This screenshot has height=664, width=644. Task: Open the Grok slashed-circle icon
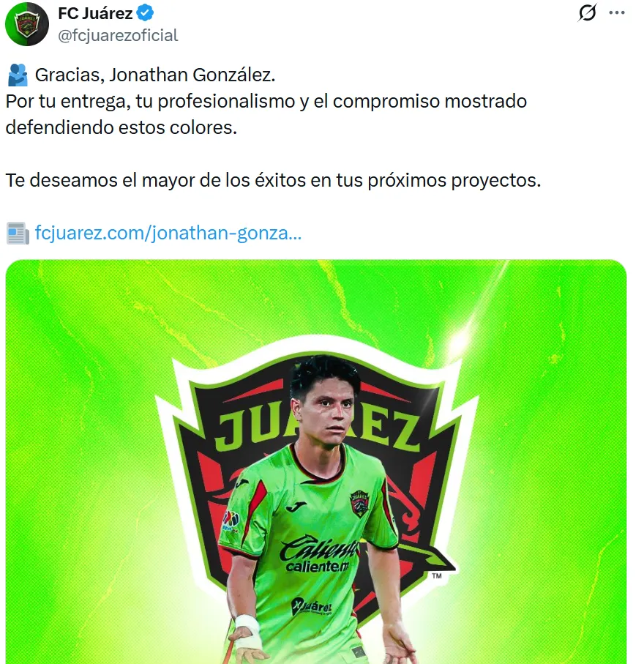587,12
